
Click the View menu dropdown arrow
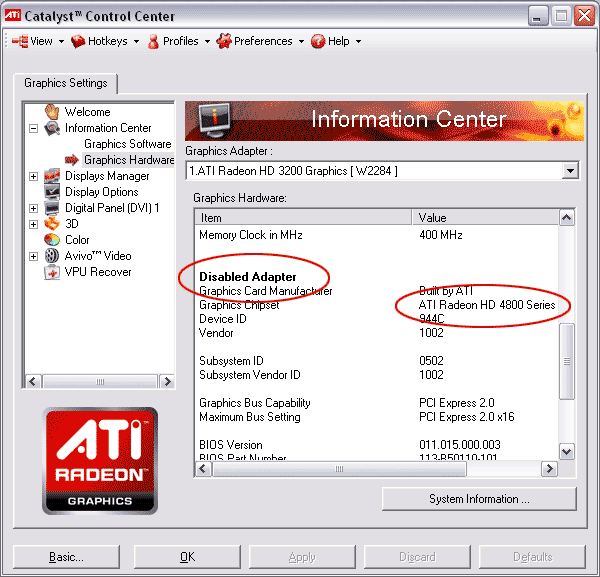point(61,41)
